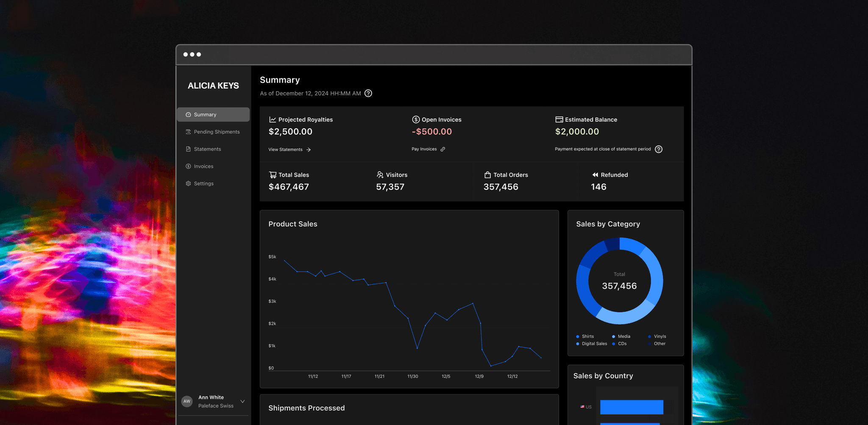Viewport: 868px width, 425px height.
Task: Click the help icon beside payment expected note
Action: (x=659, y=149)
